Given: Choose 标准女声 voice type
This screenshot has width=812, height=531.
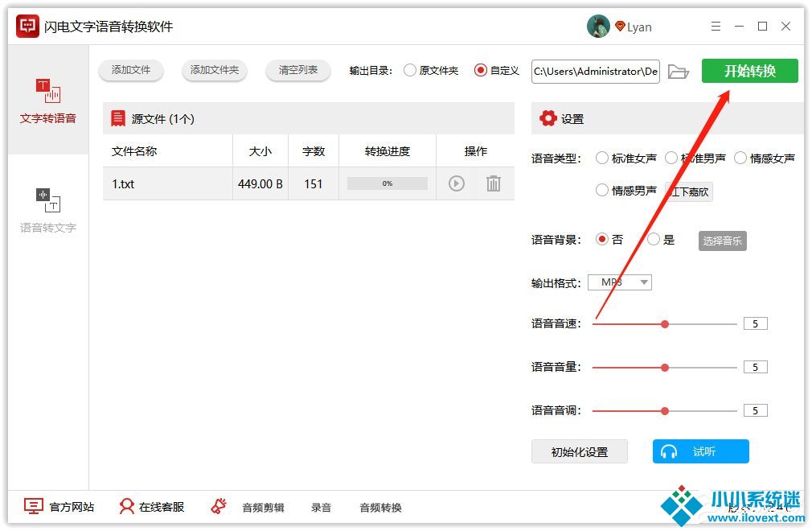Looking at the screenshot, I should point(626,158).
